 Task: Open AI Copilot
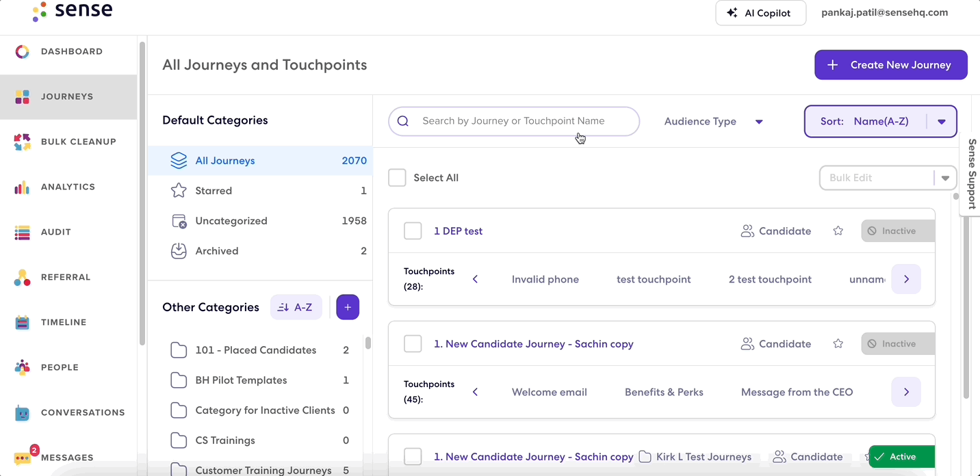(x=761, y=13)
